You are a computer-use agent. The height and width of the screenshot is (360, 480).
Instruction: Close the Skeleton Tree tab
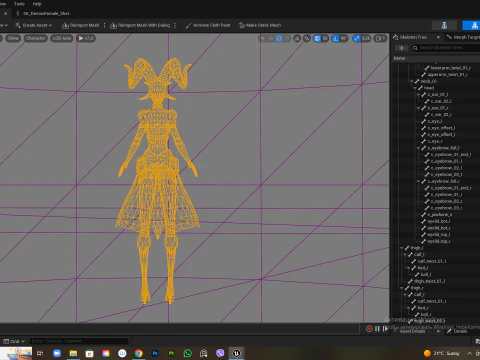click(x=438, y=37)
